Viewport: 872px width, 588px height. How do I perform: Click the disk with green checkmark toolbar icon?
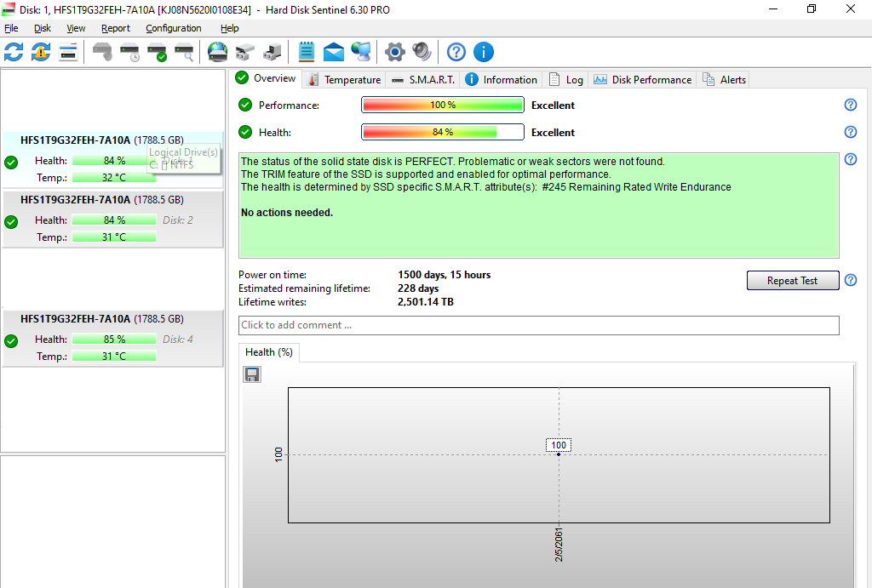pyautogui.click(x=157, y=52)
